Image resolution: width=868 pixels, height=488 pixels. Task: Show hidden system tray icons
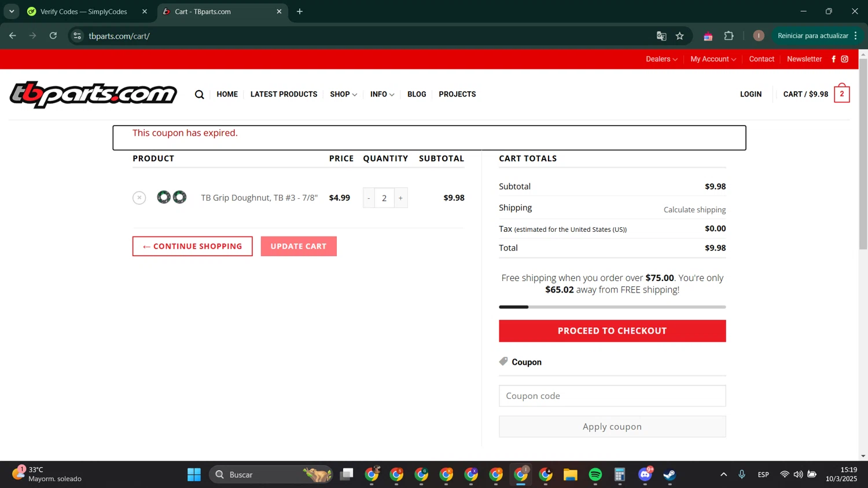[x=723, y=474]
